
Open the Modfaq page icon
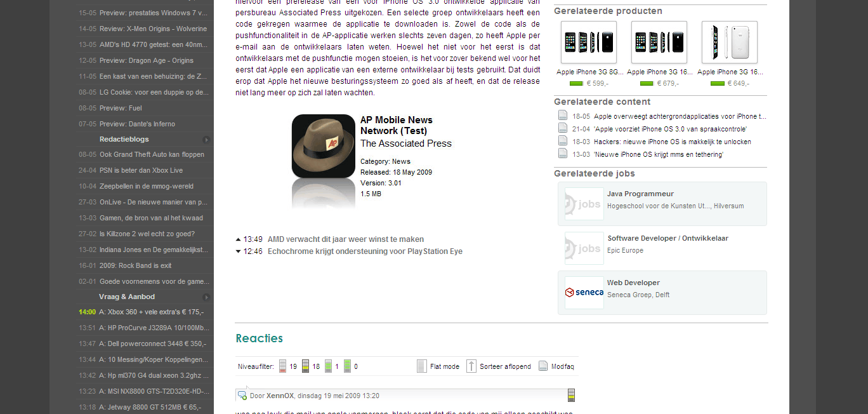click(543, 366)
